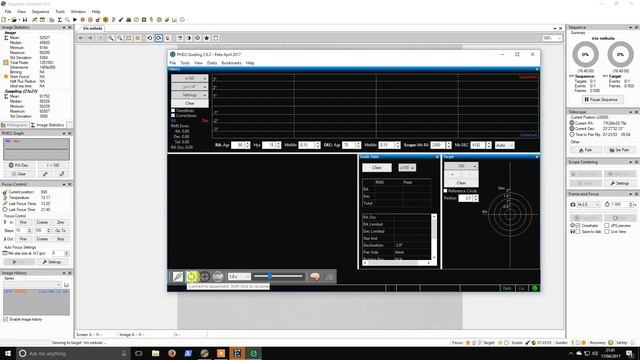Open the PHD2 Bookmarks menu
Screen dimensions: 640x360
pos(231,63)
